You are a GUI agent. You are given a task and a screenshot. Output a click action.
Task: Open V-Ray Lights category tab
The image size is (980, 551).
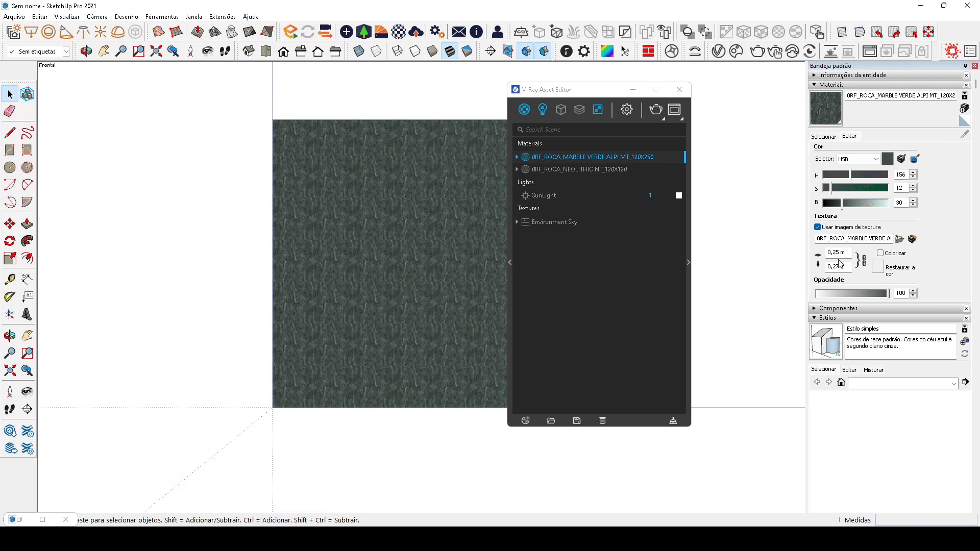point(543,109)
